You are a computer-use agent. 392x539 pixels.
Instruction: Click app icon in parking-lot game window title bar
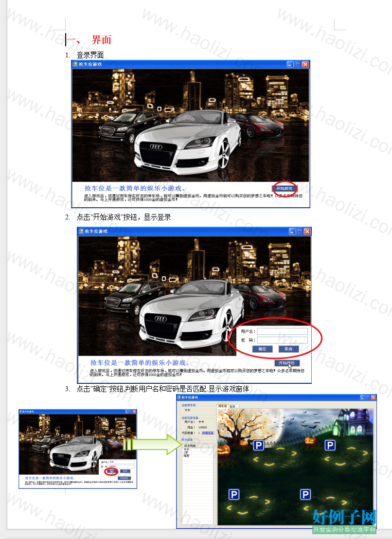point(179,397)
